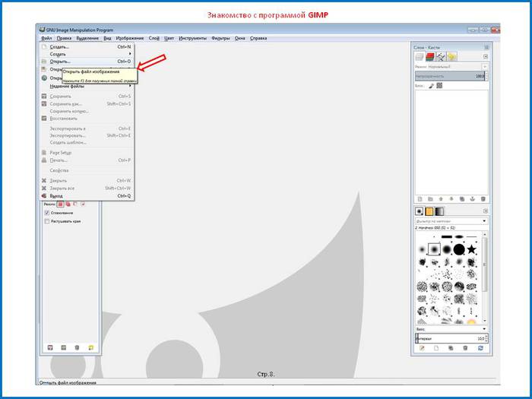Open the Изображение menu
This screenshot has height=399, width=532.
click(130, 38)
